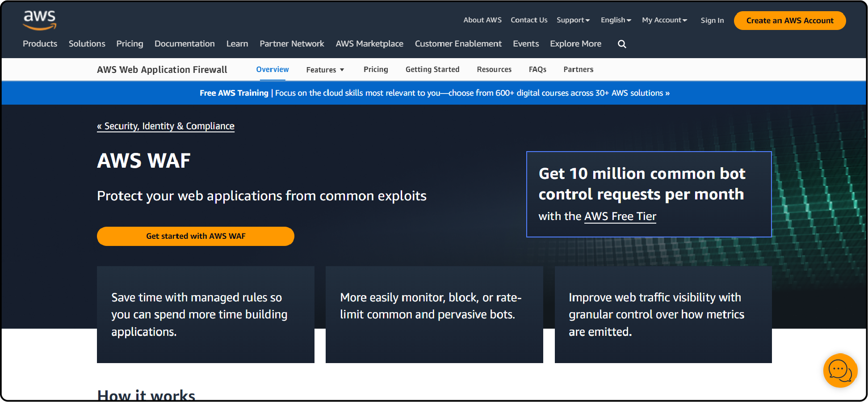This screenshot has width=868, height=402.
Task: Open Pricing in the main navigation
Action: (x=130, y=44)
